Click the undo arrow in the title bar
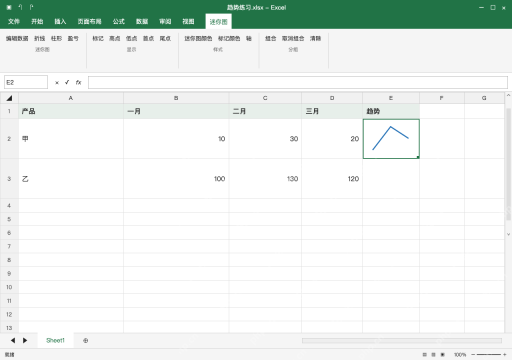This screenshot has width=512, height=360. [20, 7]
